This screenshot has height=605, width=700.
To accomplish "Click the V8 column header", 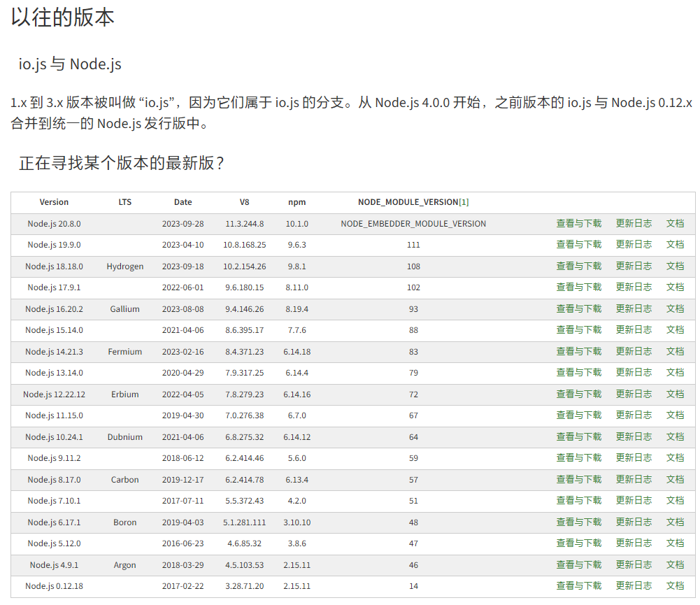I will [244, 202].
